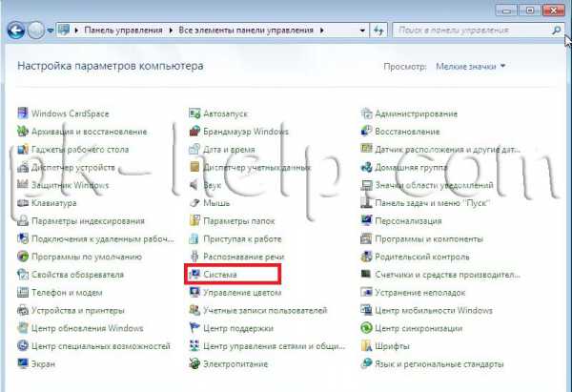
Task: Open the Программы и компоненты link
Action: point(429,239)
